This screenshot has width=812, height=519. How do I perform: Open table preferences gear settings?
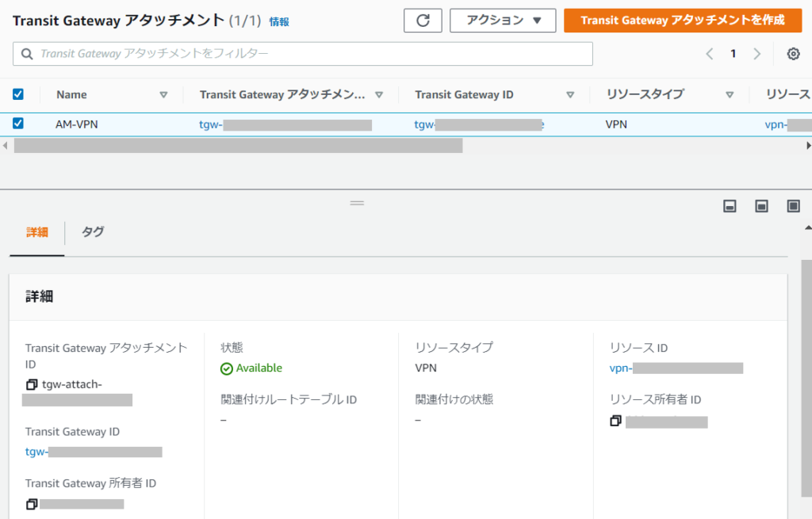[793, 54]
